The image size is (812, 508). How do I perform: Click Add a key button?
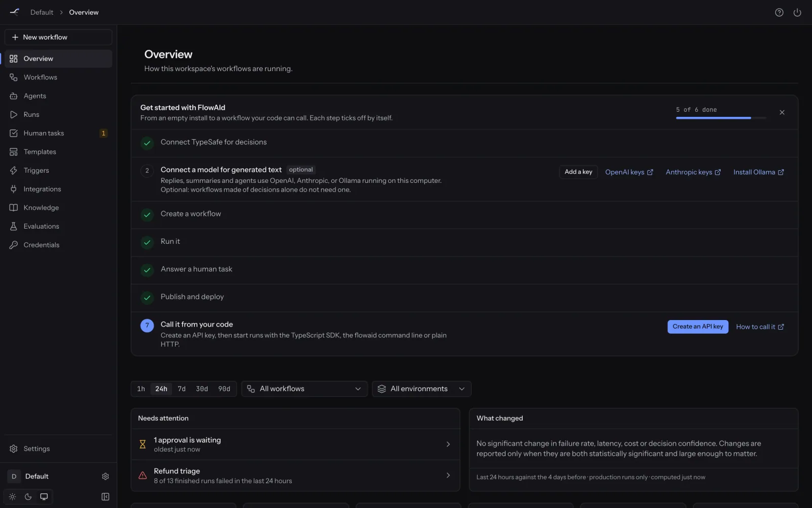pos(579,172)
